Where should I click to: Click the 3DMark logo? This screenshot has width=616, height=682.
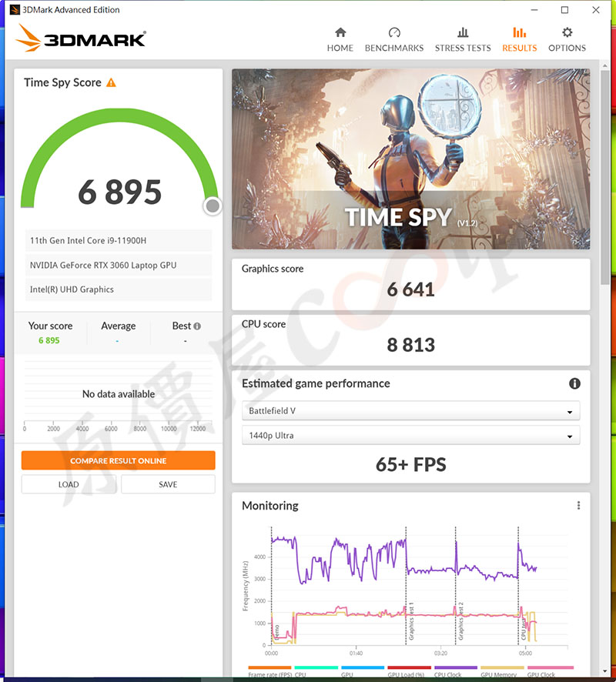pyautogui.click(x=81, y=38)
